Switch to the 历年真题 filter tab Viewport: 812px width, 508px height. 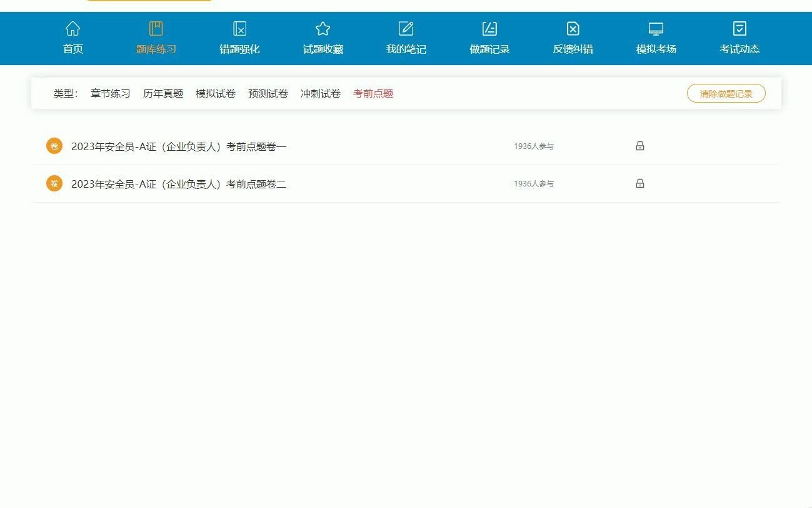(x=163, y=93)
